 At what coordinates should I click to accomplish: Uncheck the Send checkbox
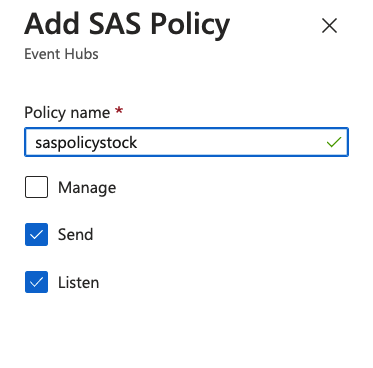click(x=36, y=234)
